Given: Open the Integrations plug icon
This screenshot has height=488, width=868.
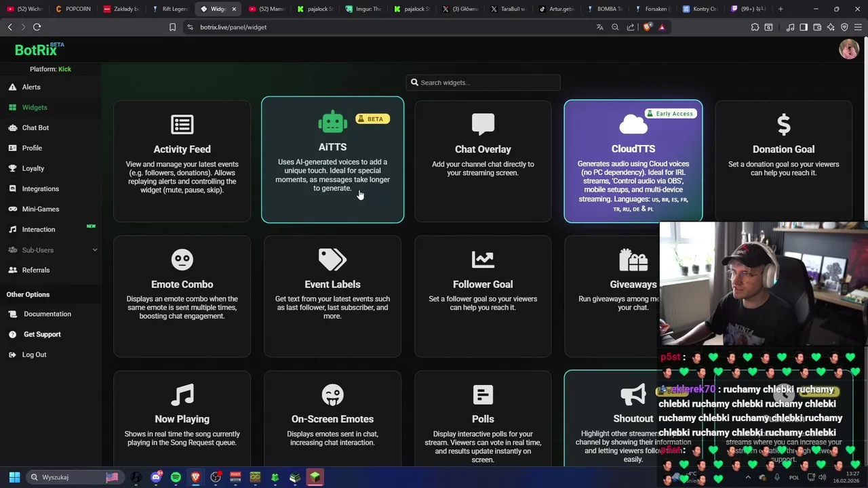Looking at the screenshot, I should click(13, 188).
